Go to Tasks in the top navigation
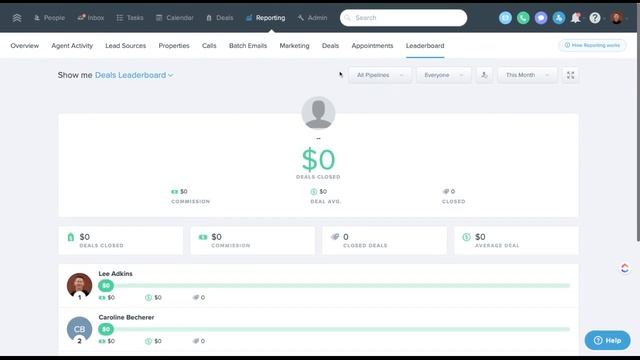The image size is (640, 360). click(130, 18)
